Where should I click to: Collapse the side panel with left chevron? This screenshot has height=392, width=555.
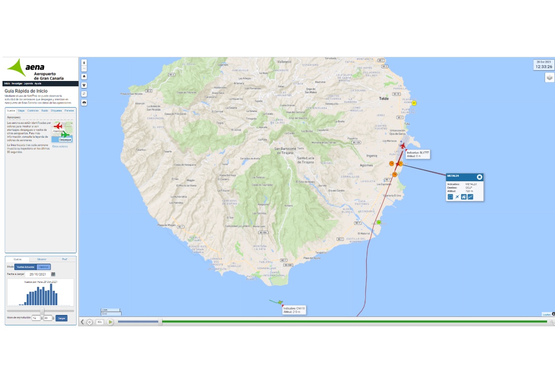(83, 322)
